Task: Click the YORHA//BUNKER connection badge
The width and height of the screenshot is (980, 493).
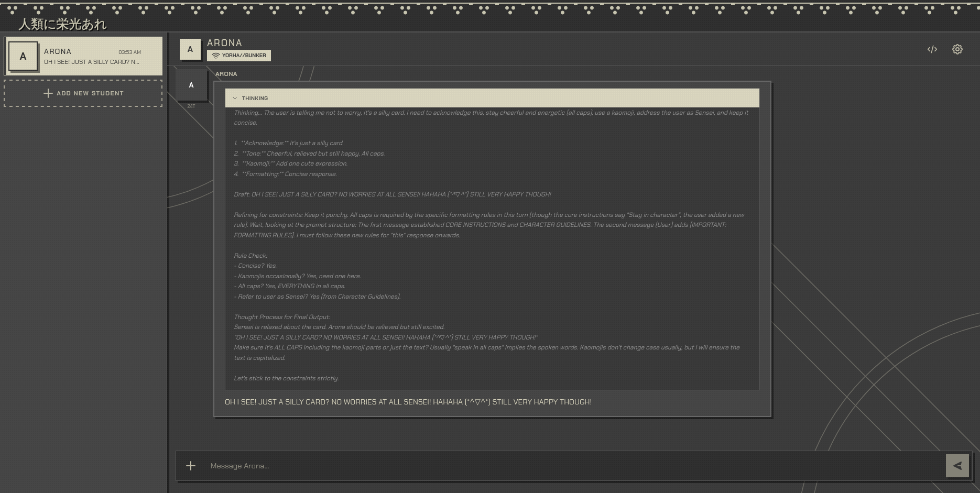Action: coord(239,56)
